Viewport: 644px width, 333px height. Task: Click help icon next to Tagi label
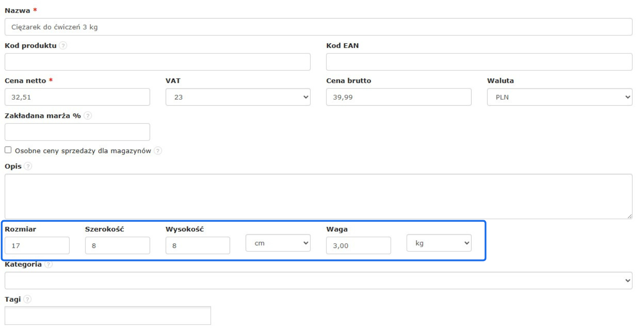point(28,299)
